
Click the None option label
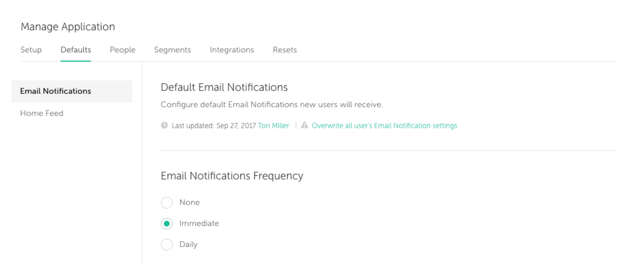click(189, 202)
